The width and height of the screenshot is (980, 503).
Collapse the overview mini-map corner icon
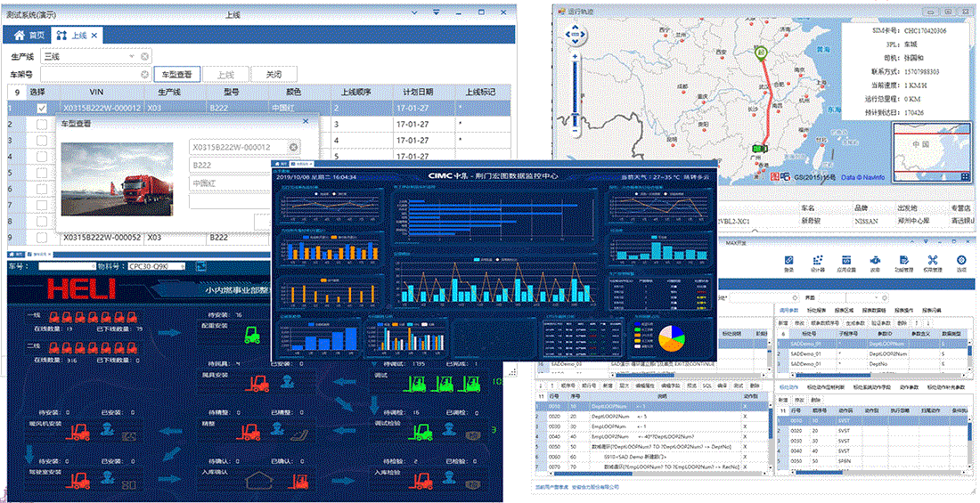[965, 176]
